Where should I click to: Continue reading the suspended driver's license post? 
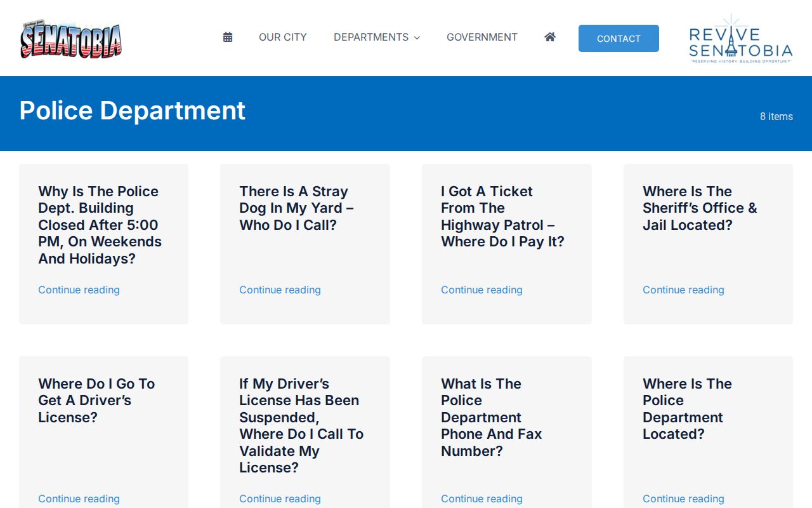pos(280,499)
